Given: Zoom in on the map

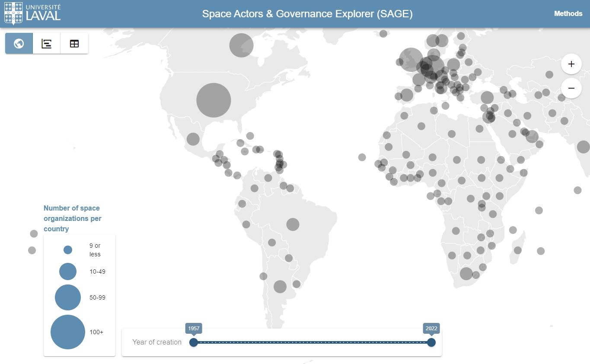Looking at the screenshot, I should [x=571, y=64].
